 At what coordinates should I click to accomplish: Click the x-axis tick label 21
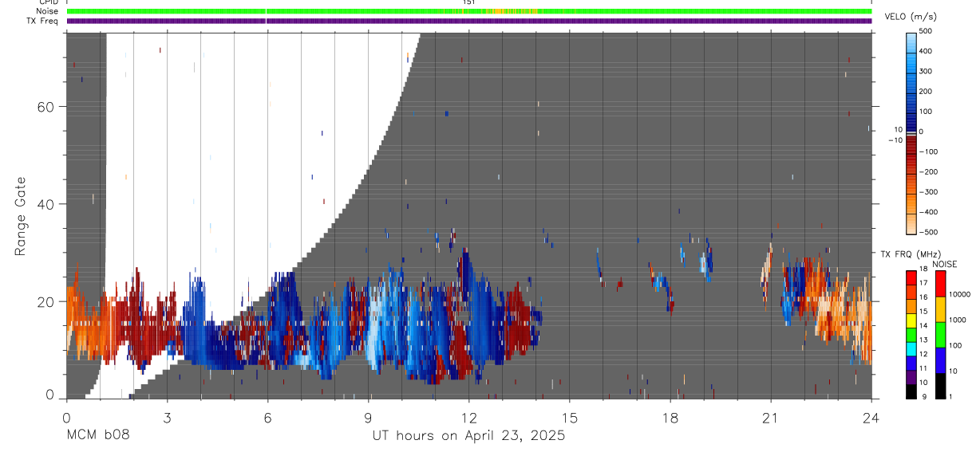click(771, 417)
